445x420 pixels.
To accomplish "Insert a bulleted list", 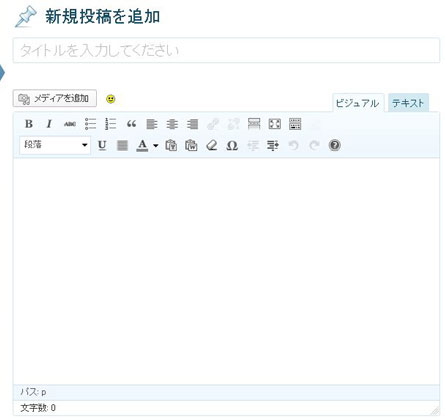I will [x=90, y=124].
